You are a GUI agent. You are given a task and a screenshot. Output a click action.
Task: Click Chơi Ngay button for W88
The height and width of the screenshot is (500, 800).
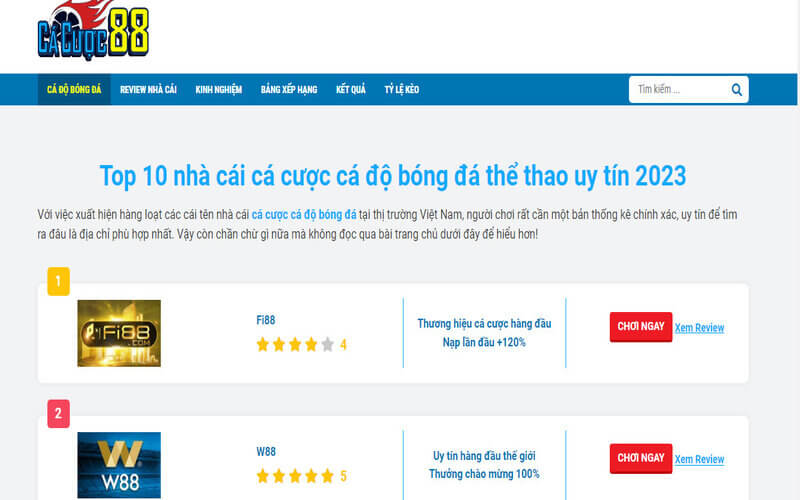click(x=641, y=458)
